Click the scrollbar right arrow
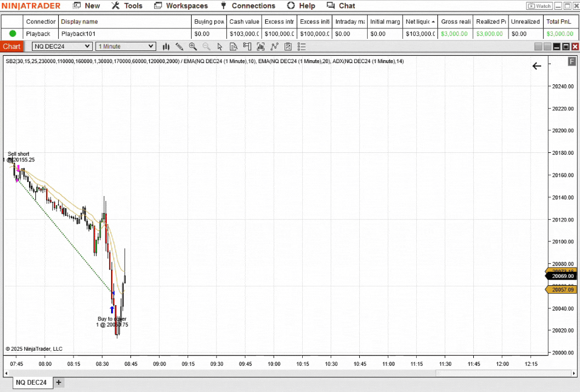Viewport: 580px width, 392px height. 575,374
